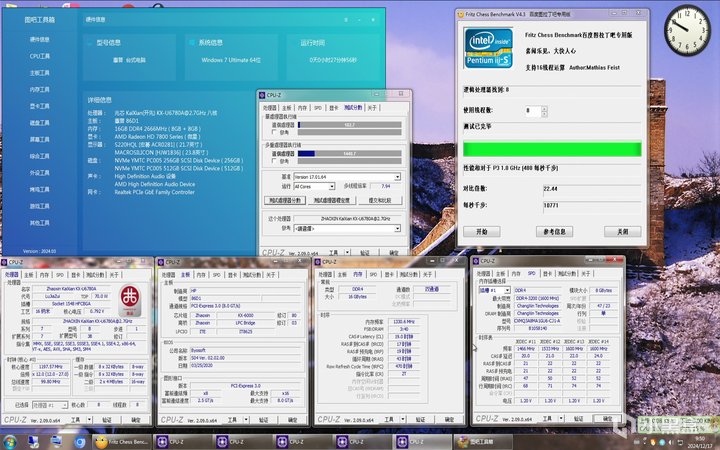This screenshot has height=450, width=720.
Task: Click the title bar icon of the CPU-Z SPD window
Action: (x=476, y=261)
